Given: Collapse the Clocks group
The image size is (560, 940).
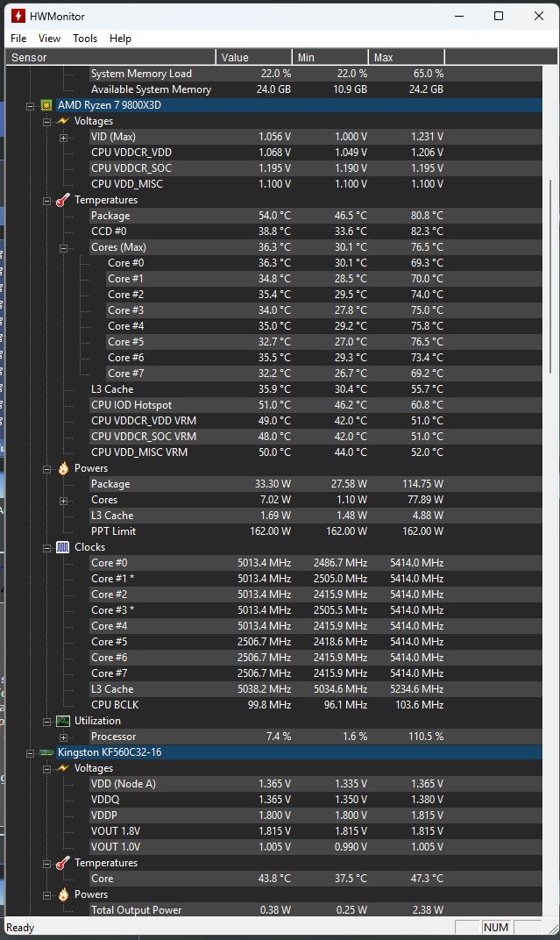Looking at the screenshot, I should coord(46,548).
